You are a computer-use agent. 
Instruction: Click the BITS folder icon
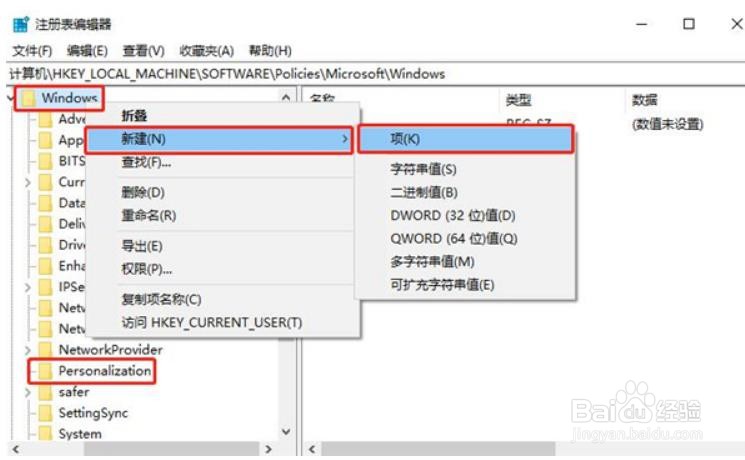[45, 161]
